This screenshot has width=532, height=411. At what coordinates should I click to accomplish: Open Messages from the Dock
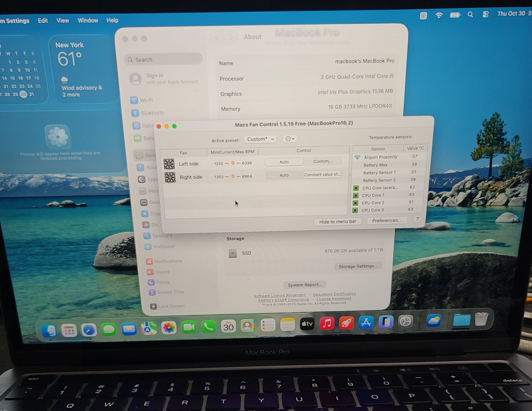pyautogui.click(x=109, y=329)
